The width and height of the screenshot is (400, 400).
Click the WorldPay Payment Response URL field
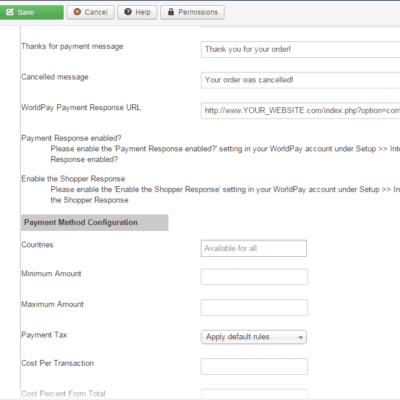300,111
